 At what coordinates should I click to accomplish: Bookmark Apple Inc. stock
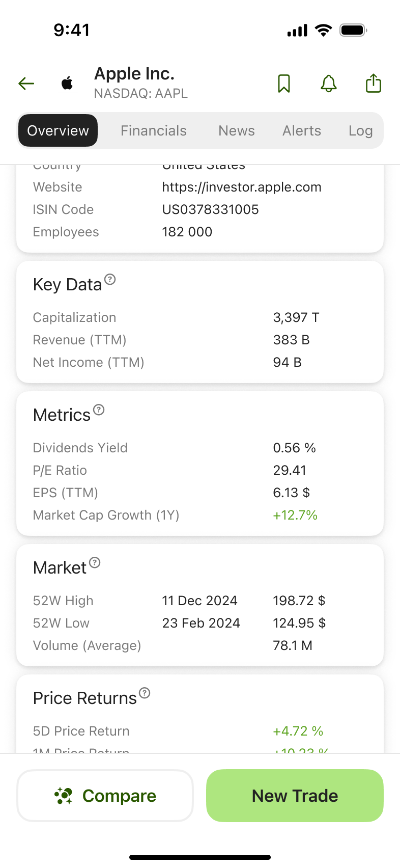pyautogui.click(x=284, y=83)
